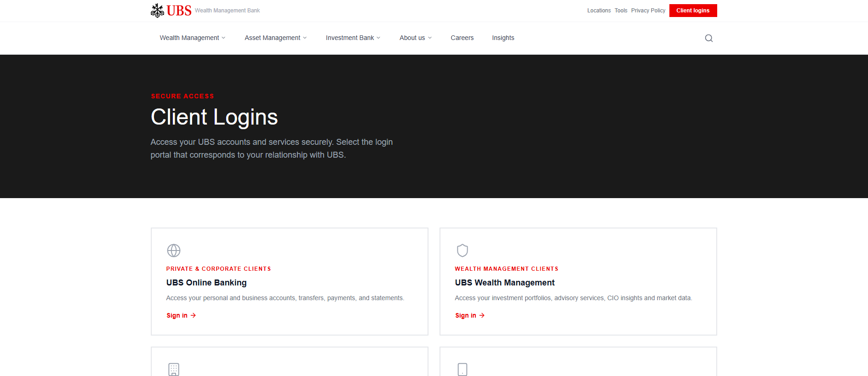Click the mobile device icon on lower right card

[463, 370]
